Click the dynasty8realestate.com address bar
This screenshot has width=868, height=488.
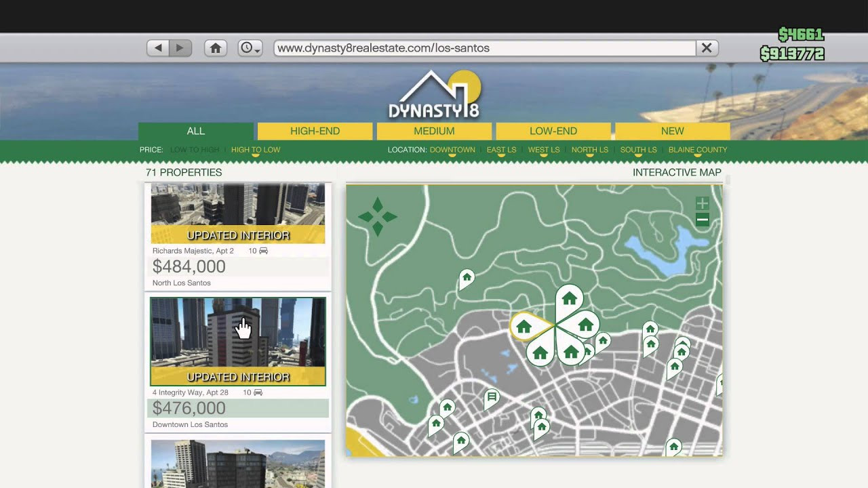coord(485,48)
